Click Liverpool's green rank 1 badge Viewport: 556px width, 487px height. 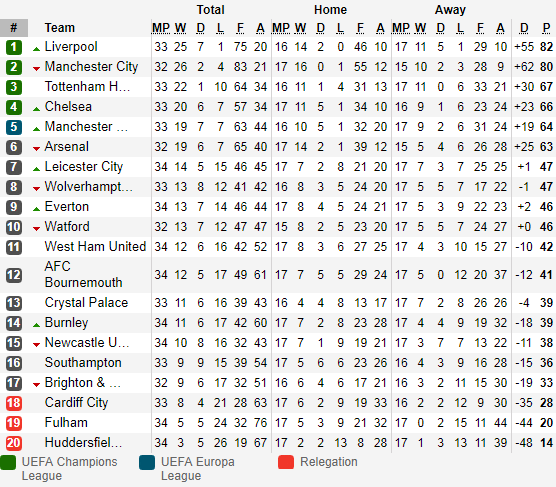(14, 47)
